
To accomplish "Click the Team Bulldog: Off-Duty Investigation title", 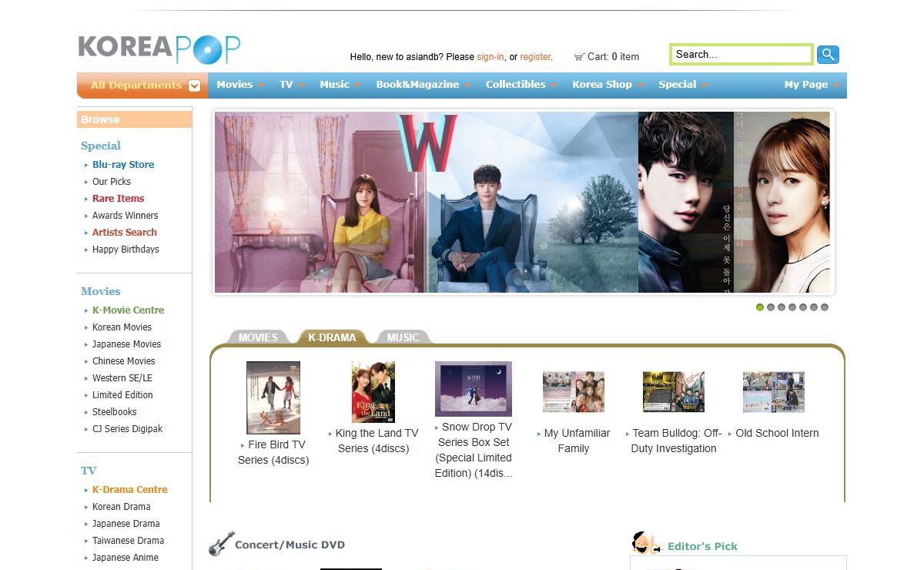I will [x=676, y=441].
